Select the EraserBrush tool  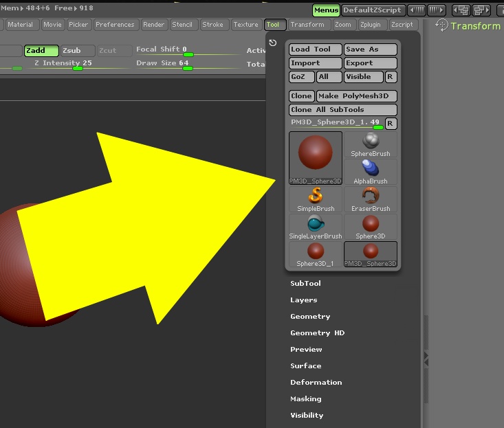point(371,200)
